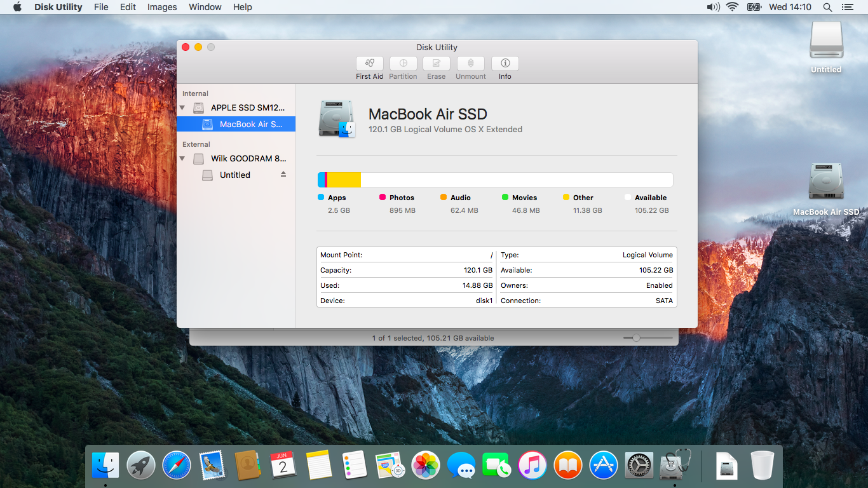This screenshot has height=488, width=868.
Task: Open App Store from the Dock
Action: click(x=604, y=465)
